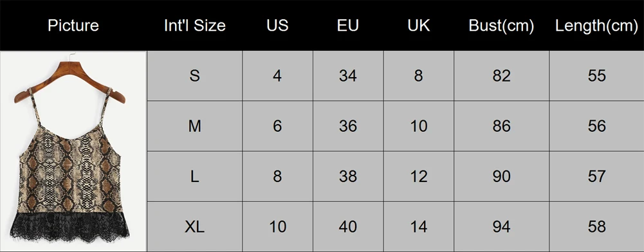644x252 pixels.
Task: Select the UK size 12 cell
Action: [419, 177]
